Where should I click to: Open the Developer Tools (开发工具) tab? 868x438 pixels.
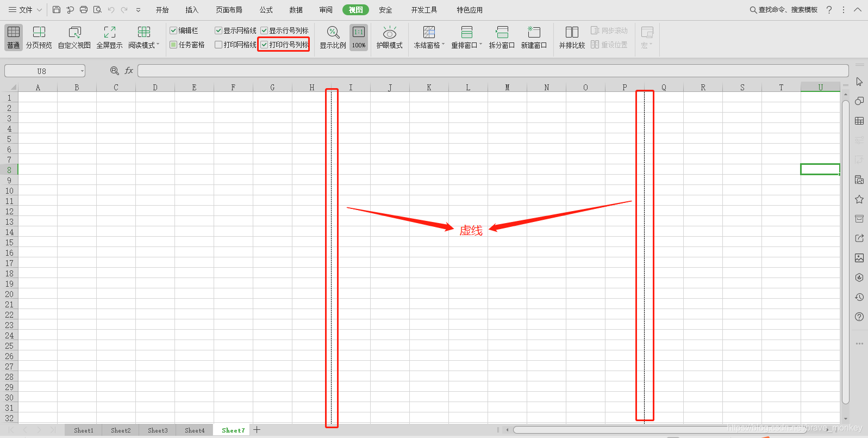[x=424, y=10]
